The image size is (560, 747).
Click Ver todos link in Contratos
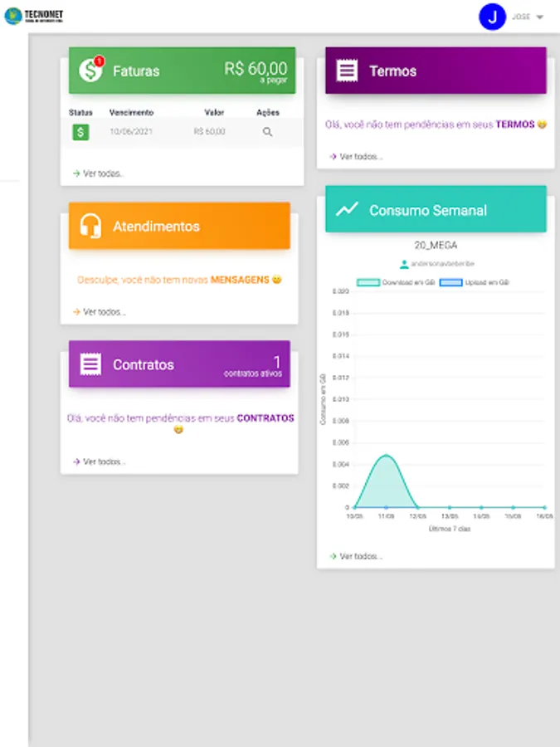[99, 461]
